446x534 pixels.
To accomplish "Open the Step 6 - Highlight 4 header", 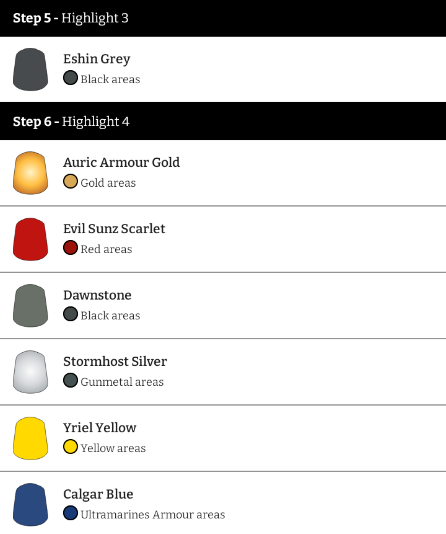I will point(223,121).
